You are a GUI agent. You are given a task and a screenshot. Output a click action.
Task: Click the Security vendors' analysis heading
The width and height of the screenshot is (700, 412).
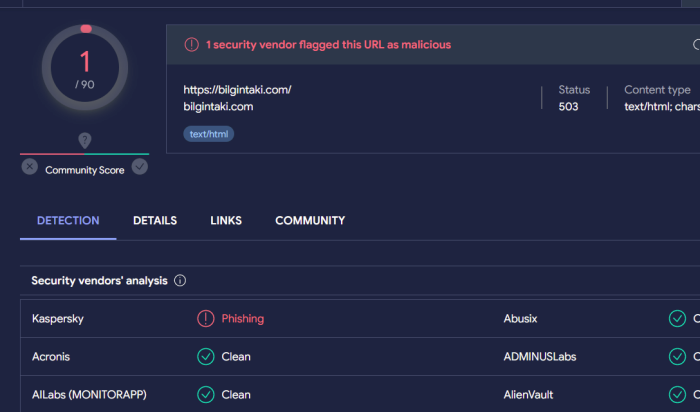[99, 280]
